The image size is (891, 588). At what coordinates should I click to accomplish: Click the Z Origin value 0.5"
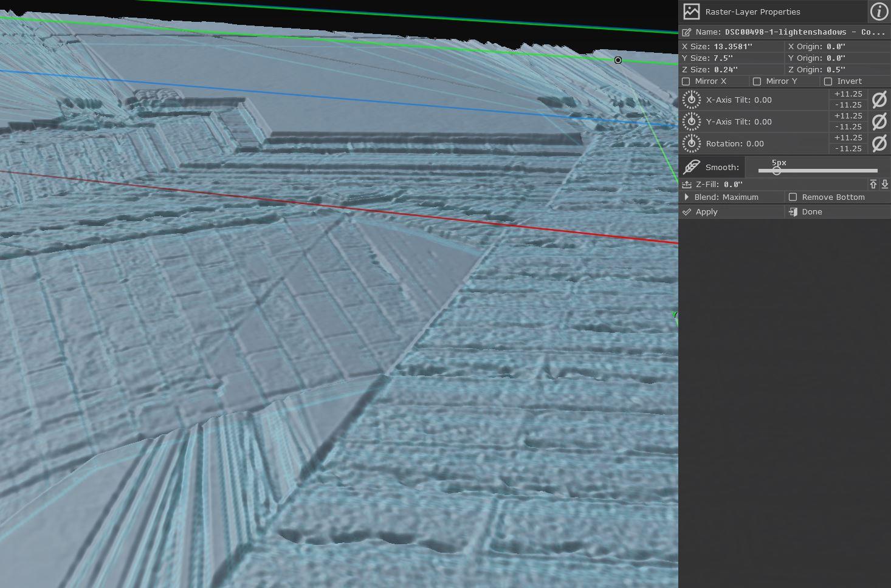click(836, 70)
